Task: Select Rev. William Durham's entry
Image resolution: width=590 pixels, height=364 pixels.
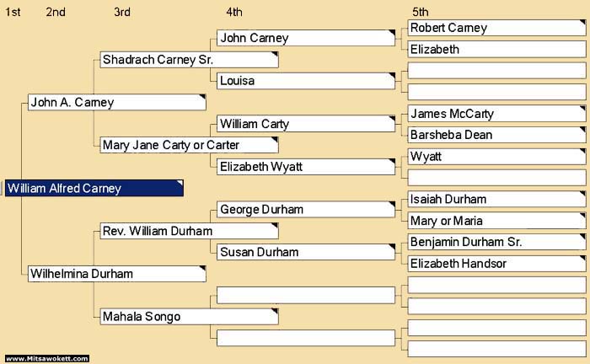Action: (190, 231)
